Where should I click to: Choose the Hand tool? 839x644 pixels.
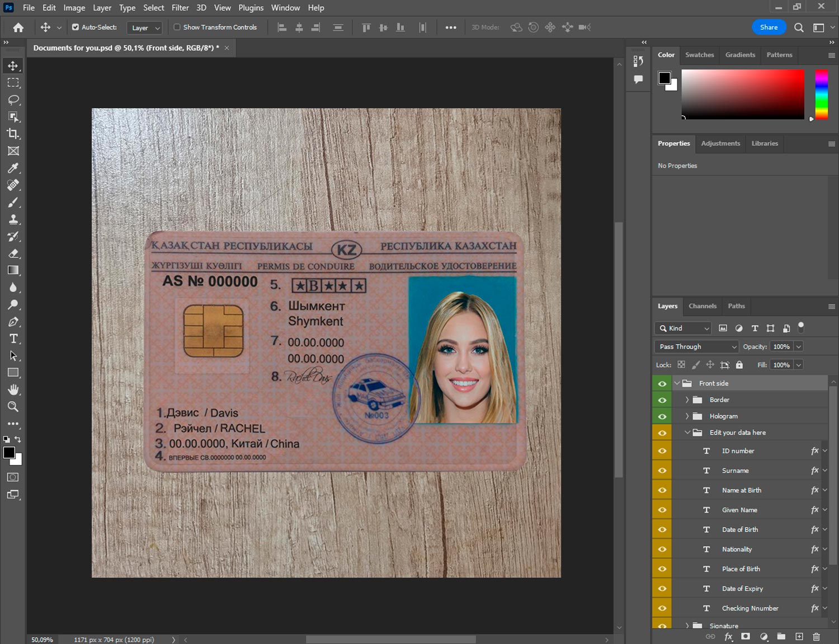[x=13, y=389]
